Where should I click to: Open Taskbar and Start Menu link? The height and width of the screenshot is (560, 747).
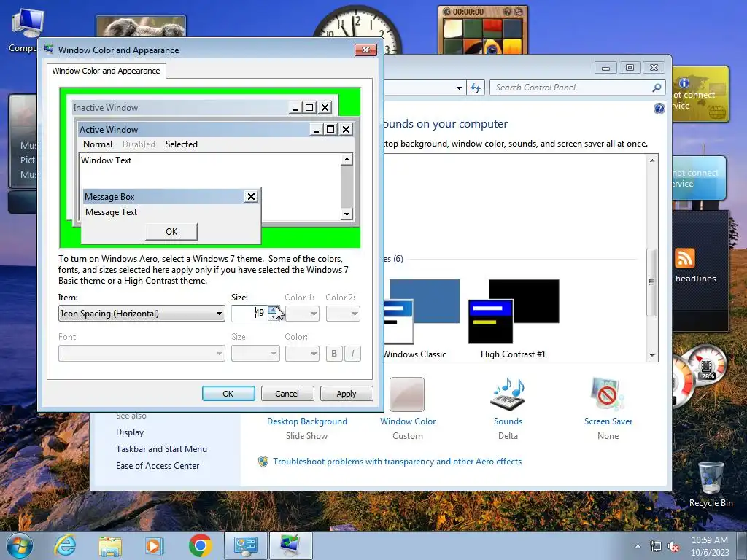(x=161, y=449)
